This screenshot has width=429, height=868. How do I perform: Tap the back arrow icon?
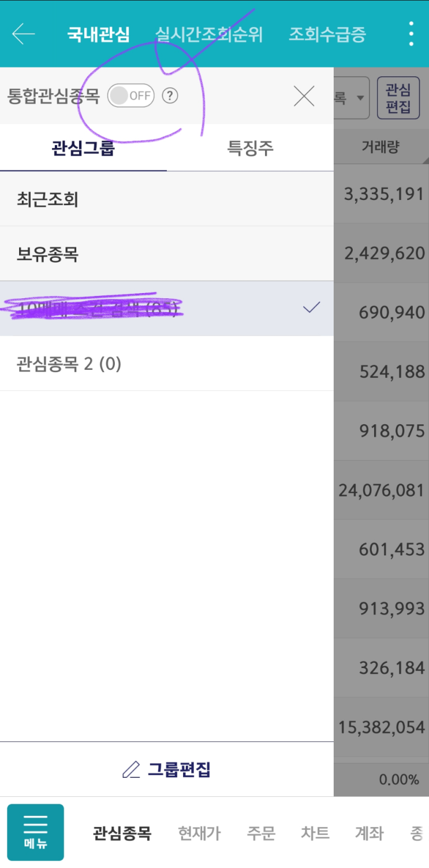pos(24,34)
